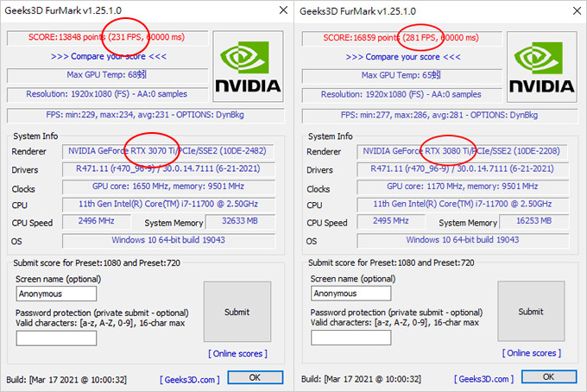Viewport: 587px width, 392px height.
Task: Click the 2495 MHz CPU speed value
Action: point(391,221)
